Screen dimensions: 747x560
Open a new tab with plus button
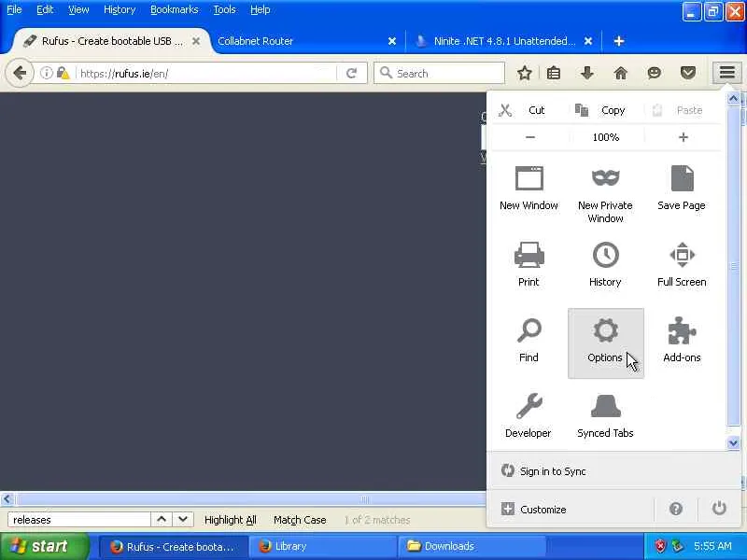pos(619,41)
